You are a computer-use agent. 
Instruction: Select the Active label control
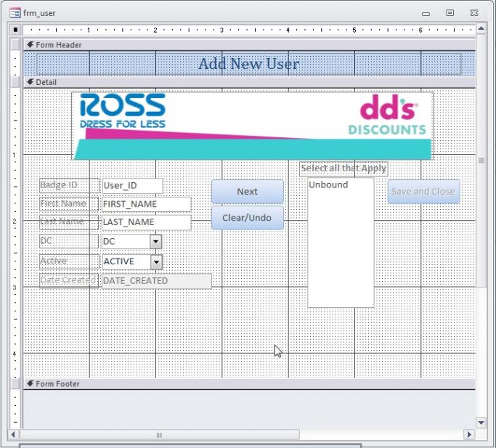point(69,261)
